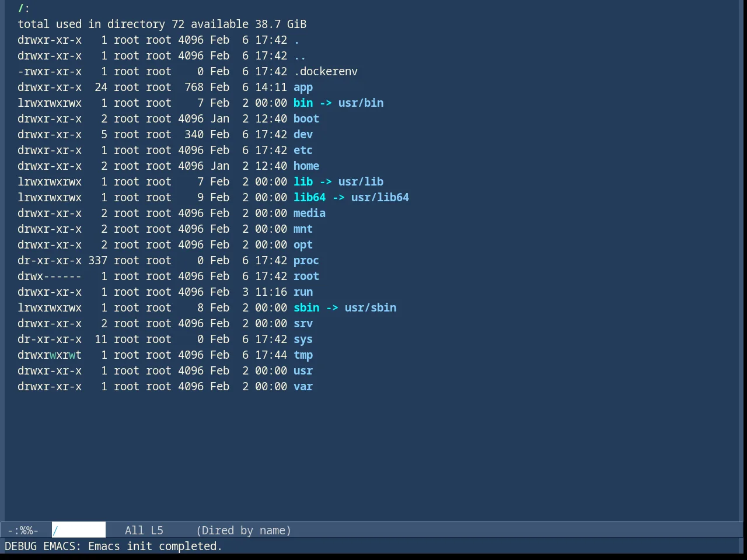
Task: Click the drwxrwxrwt permissions of tmp
Action: click(50, 355)
